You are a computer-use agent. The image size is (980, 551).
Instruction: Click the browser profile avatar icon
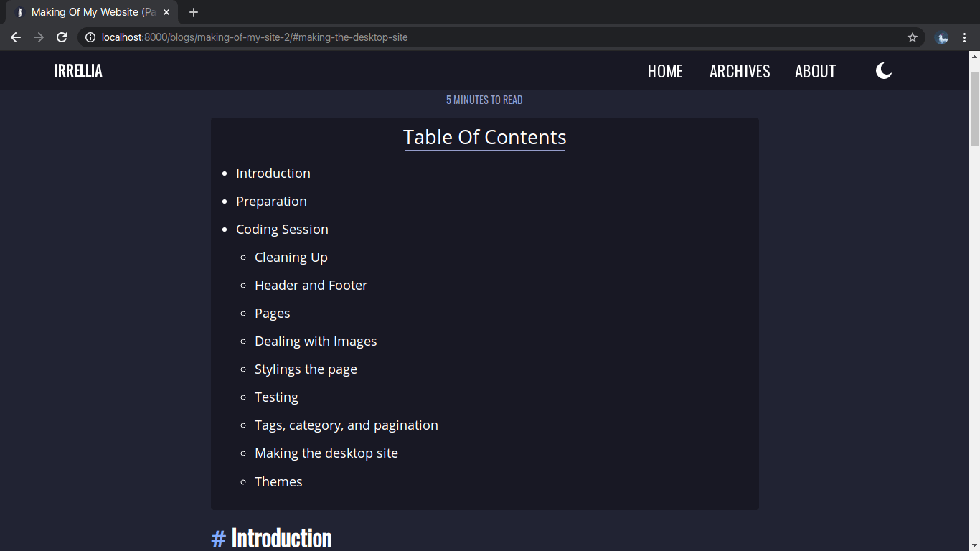[x=942, y=37]
